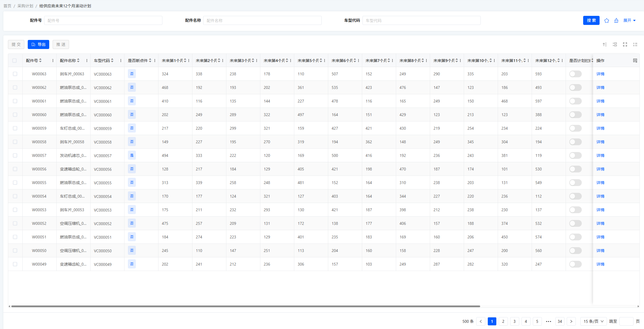Click the collapse rows toolbar icon

[x=615, y=44]
